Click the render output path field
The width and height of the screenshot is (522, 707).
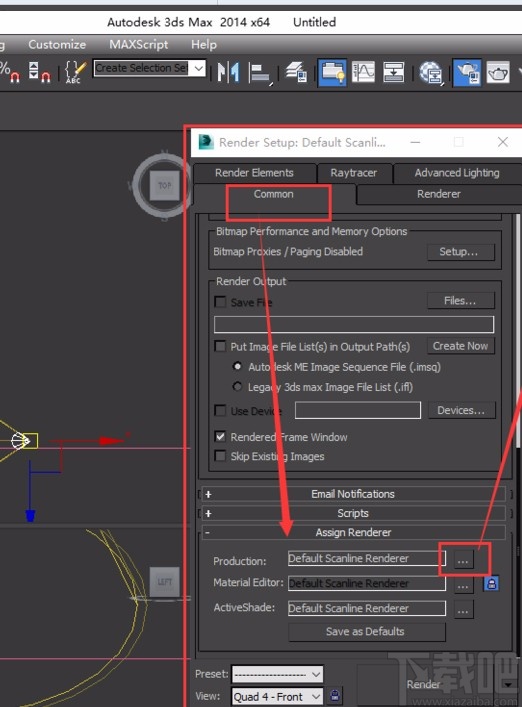click(x=354, y=324)
